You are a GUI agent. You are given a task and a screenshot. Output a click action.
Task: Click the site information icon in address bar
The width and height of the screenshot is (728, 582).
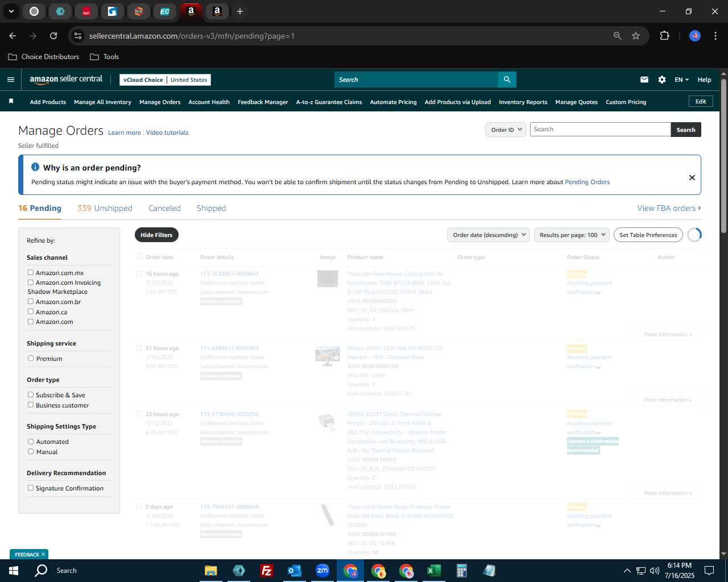(x=78, y=36)
